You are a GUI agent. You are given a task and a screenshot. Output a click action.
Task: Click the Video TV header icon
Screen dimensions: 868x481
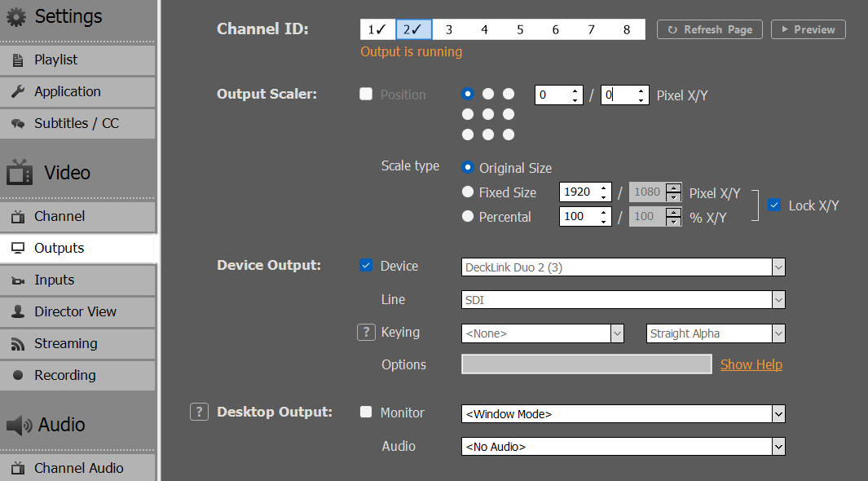(x=20, y=172)
